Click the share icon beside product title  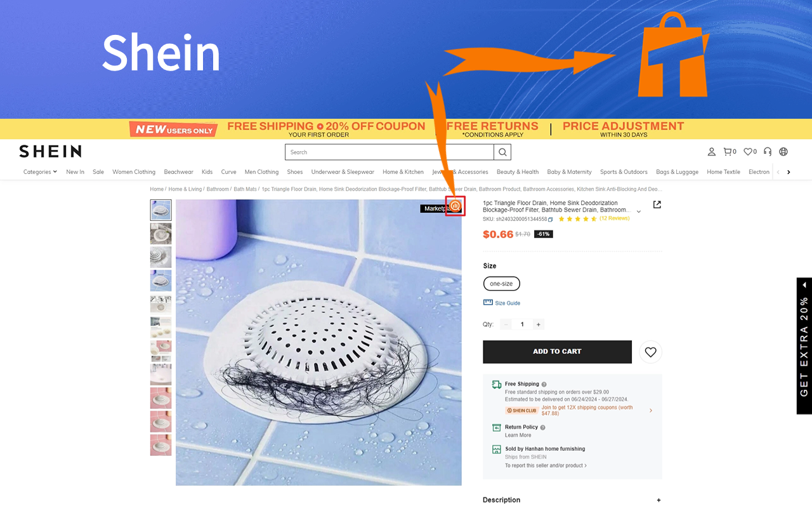(657, 204)
